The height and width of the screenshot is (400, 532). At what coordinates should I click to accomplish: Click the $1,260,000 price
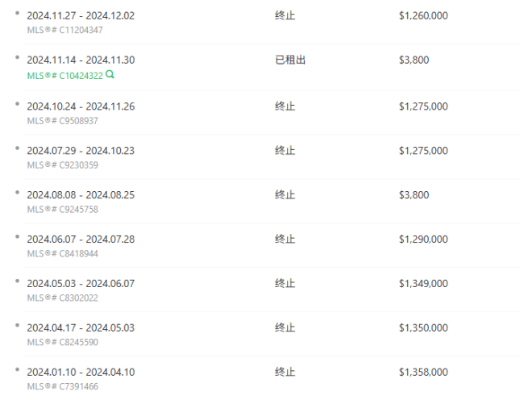tap(423, 15)
